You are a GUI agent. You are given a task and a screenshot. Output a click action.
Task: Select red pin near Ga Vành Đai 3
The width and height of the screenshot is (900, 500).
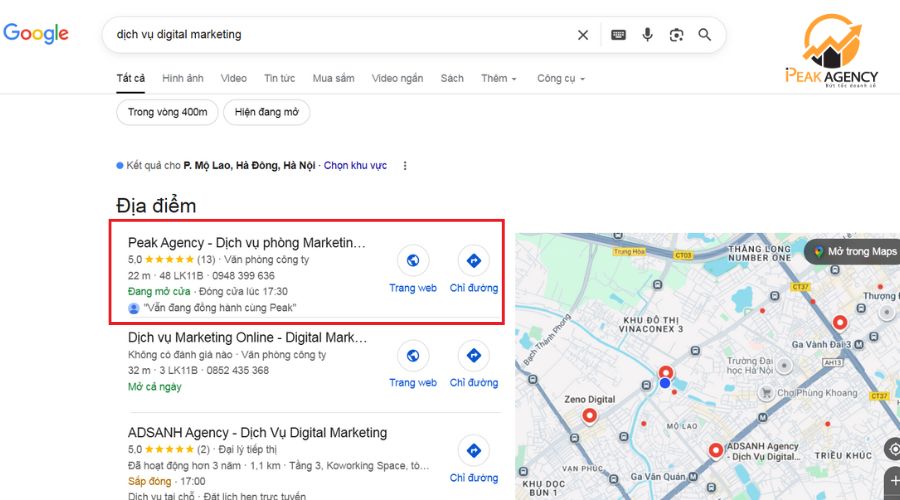839,322
